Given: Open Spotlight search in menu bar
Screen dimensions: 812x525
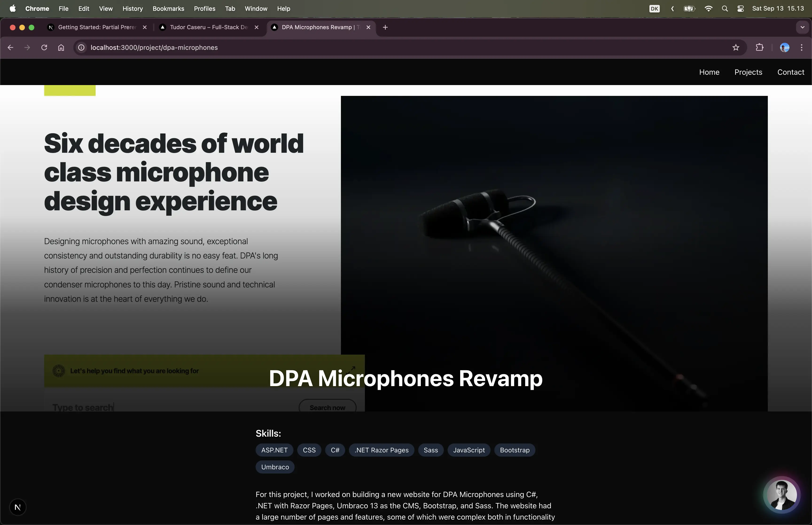Looking at the screenshot, I should point(725,8).
